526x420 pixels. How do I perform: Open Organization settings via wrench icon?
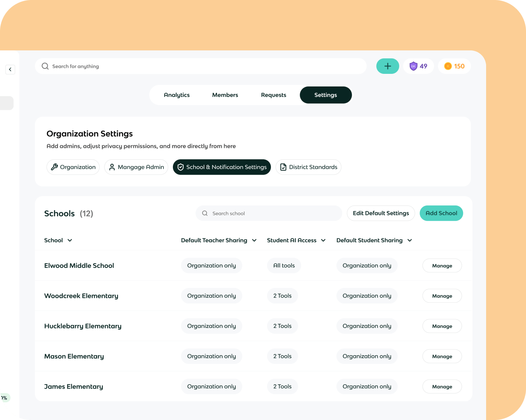click(55, 167)
